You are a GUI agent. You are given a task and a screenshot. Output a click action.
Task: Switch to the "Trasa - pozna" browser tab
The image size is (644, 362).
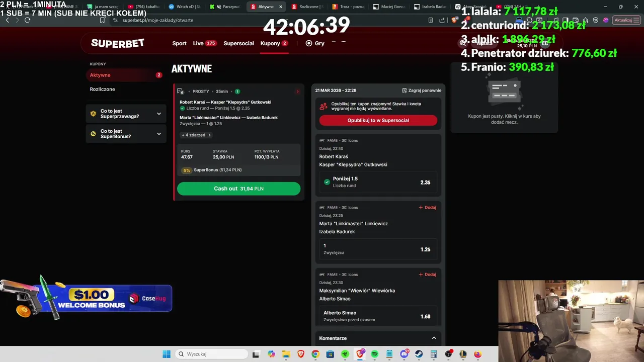coord(348,7)
